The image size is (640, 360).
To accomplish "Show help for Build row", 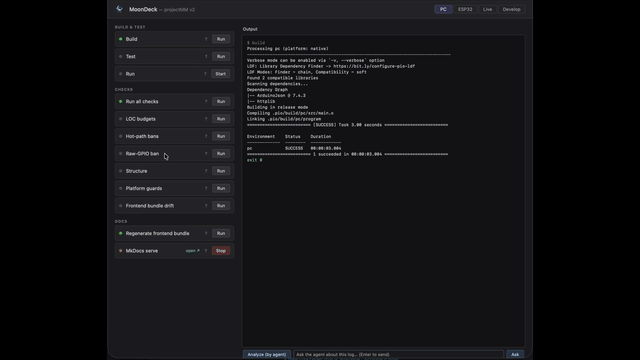I will pos(206,39).
